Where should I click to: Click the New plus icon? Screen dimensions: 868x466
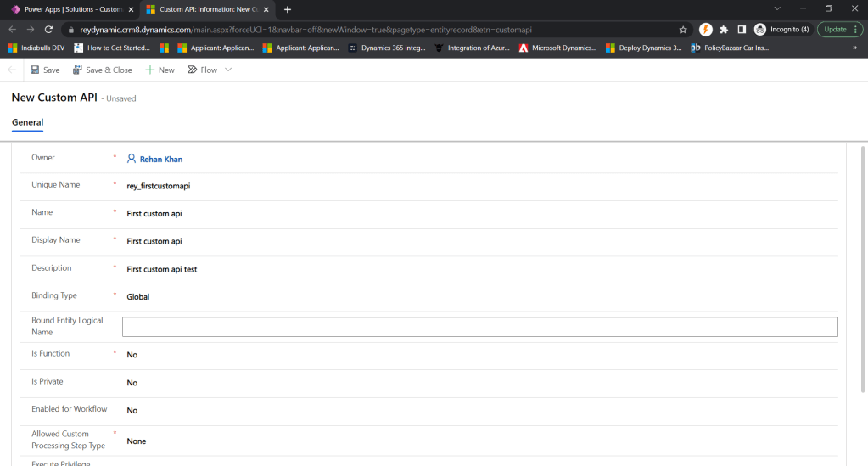(x=150, y=70)
